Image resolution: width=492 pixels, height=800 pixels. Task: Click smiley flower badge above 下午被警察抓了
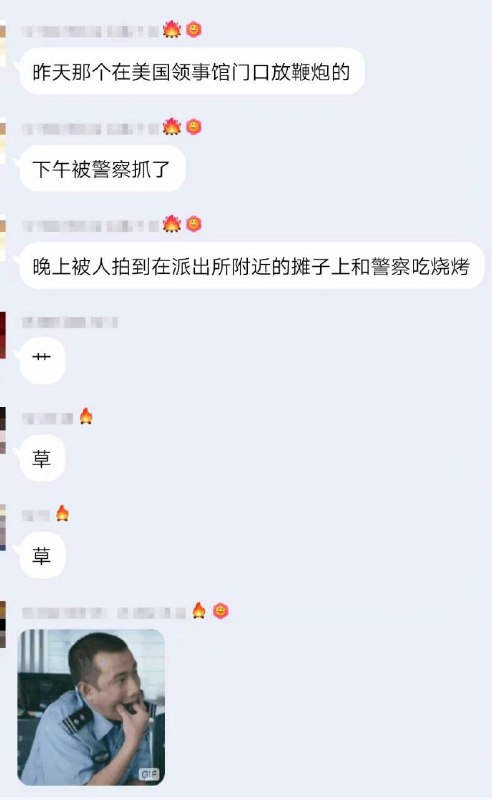tap(193, 127)
